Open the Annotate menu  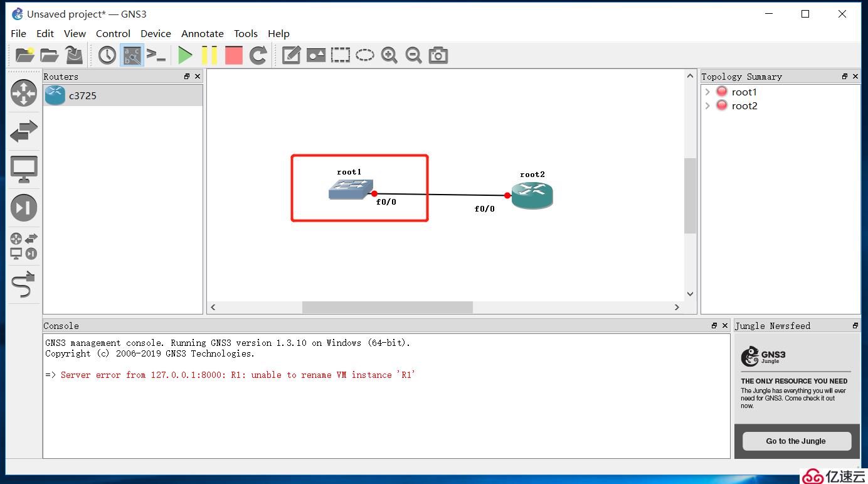click(203, 33)
